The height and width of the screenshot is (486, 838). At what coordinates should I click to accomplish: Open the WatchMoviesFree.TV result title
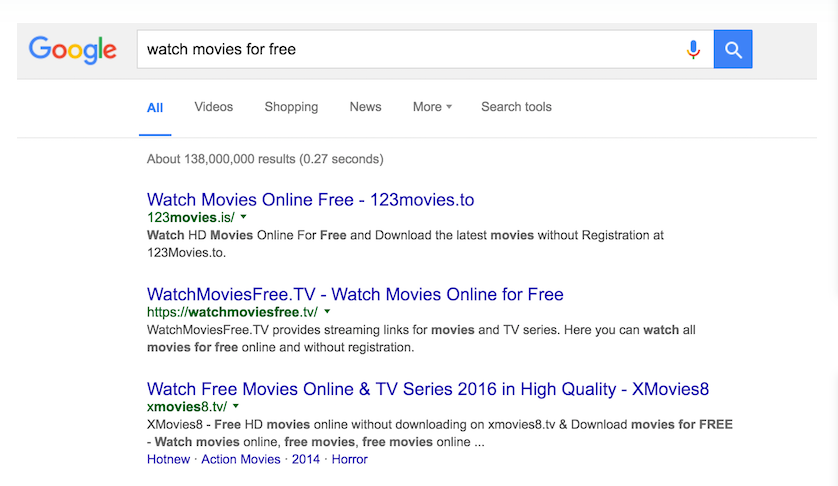355,295
